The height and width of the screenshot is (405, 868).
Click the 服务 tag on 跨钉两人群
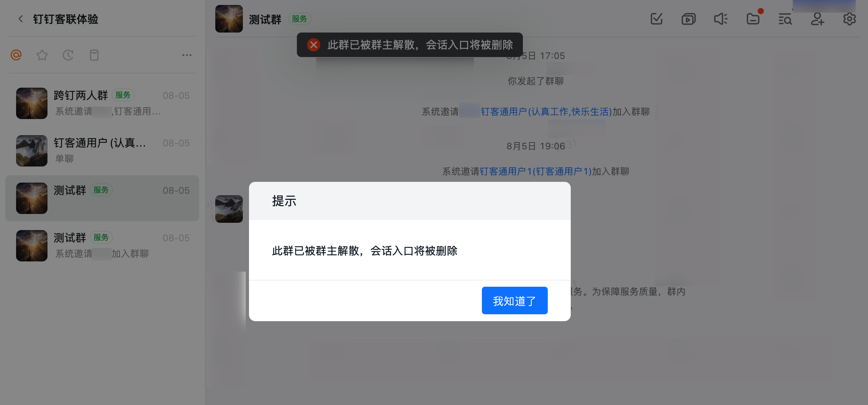click(123, 95)
